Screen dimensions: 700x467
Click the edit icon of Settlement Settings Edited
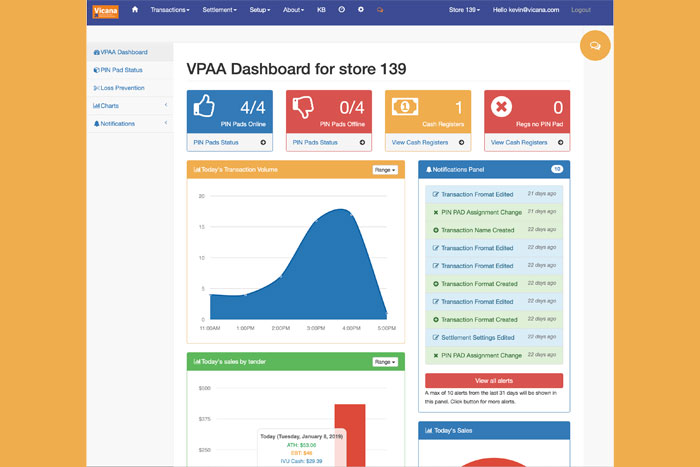[436, 338]
